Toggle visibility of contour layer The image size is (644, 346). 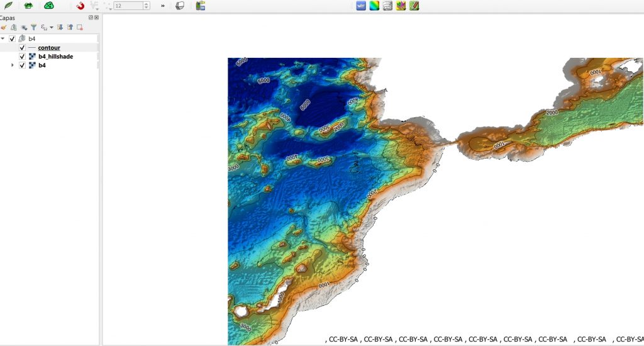pos(22,48)
